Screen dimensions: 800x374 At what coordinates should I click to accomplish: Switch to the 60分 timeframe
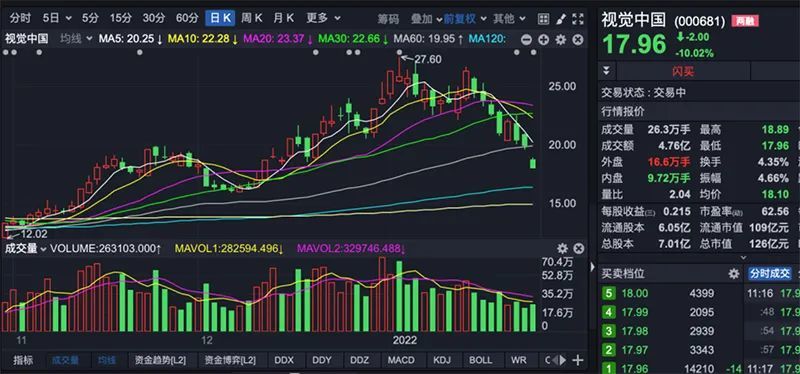(x=187, y=18)
